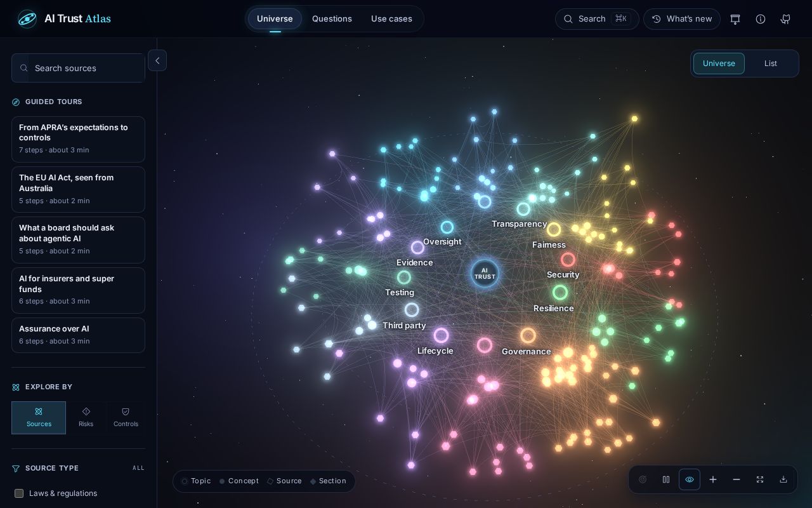Select the List view toggle
812x508 pixels.
[x=771, y=63]
